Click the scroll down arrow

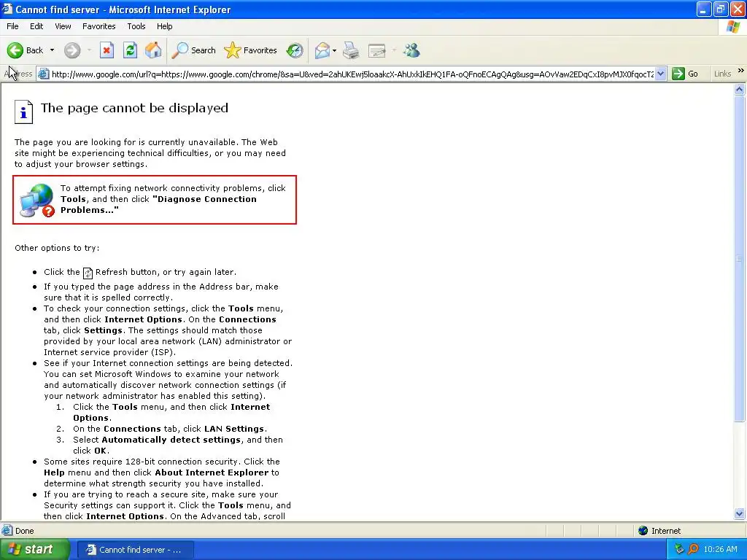[740, 513]
